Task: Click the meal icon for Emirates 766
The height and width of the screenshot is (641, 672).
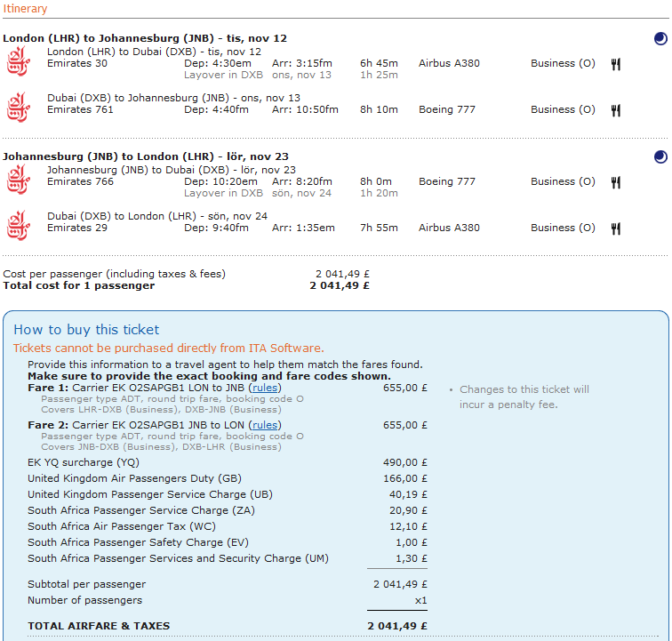Action: (616, 182)
